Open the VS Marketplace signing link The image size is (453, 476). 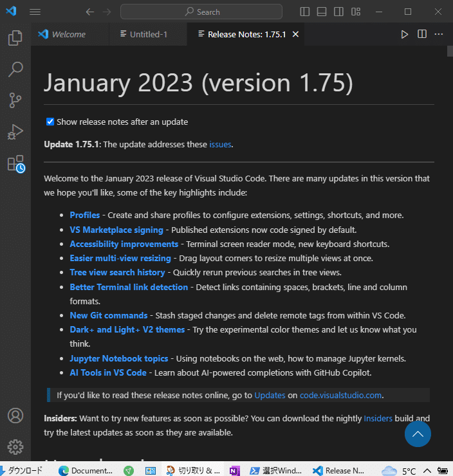pos(116,230)
